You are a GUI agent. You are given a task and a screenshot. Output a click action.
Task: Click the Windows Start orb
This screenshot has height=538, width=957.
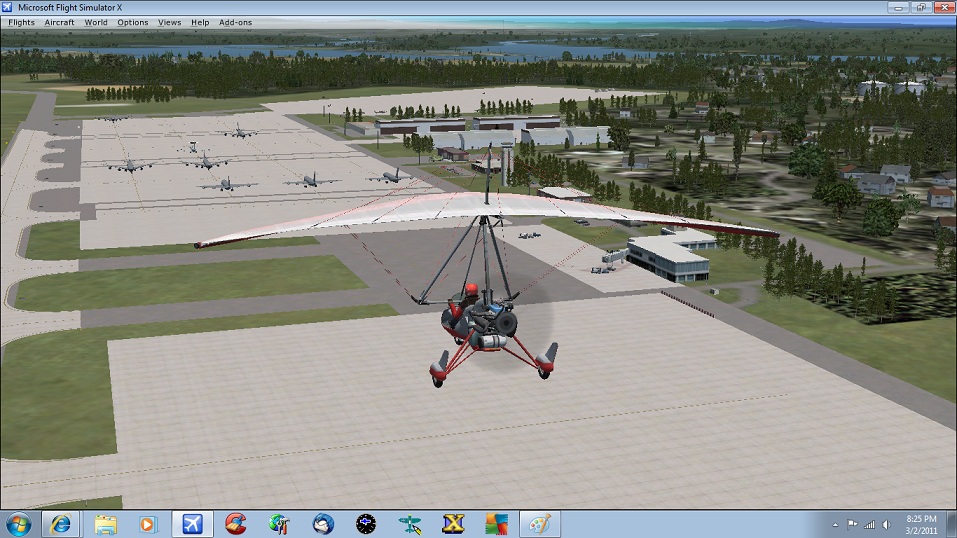coord(19,524)
